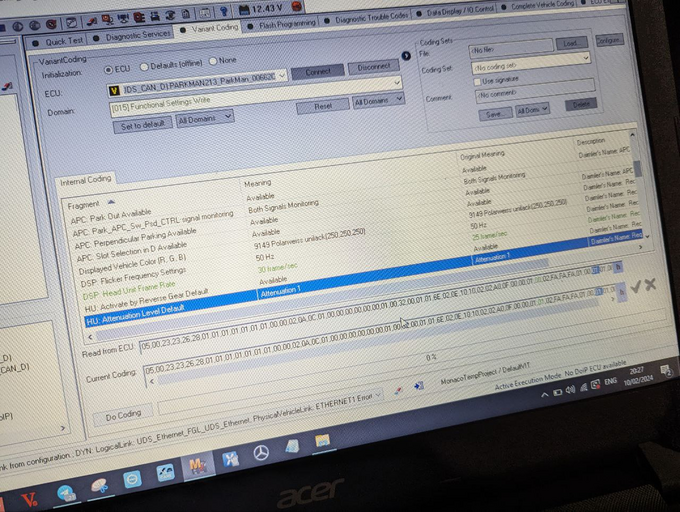The width and height of the screenshot is (680, 512).
Task: Click the Connect button
Action: [318, 72]
